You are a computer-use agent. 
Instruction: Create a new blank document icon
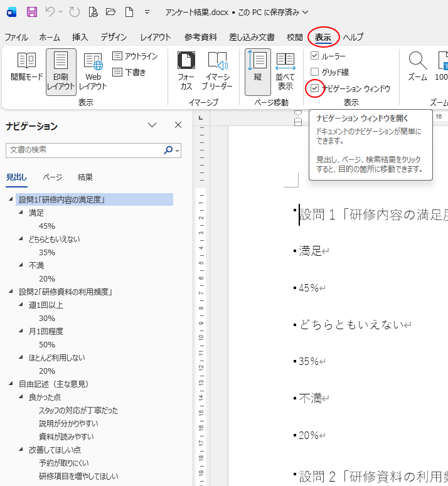click(x=129, y=12)
